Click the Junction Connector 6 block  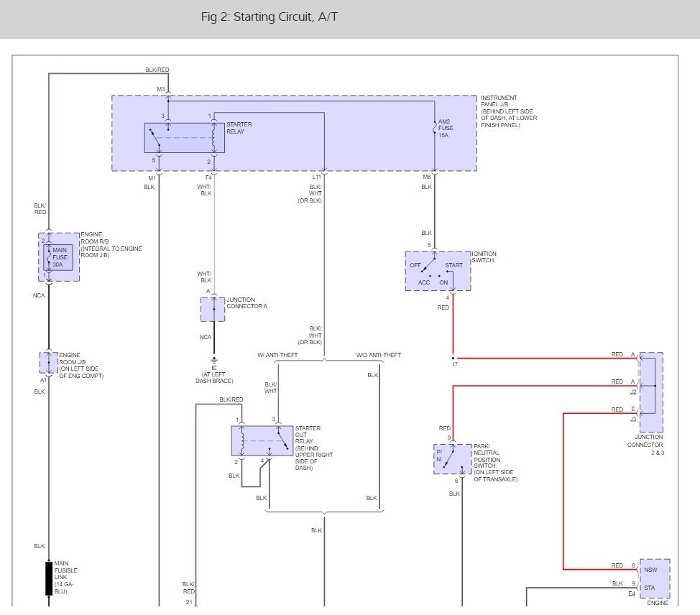pyautogui.click(x=212, y=309)
